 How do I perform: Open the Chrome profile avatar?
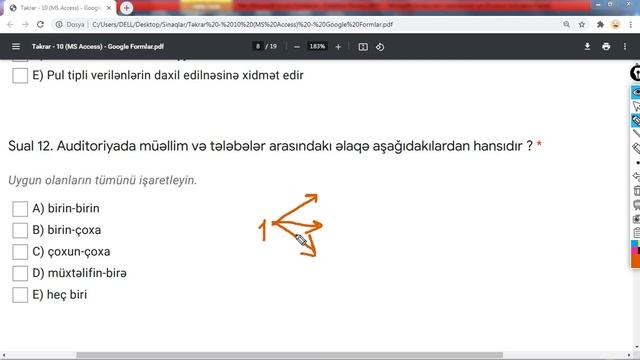616,24
